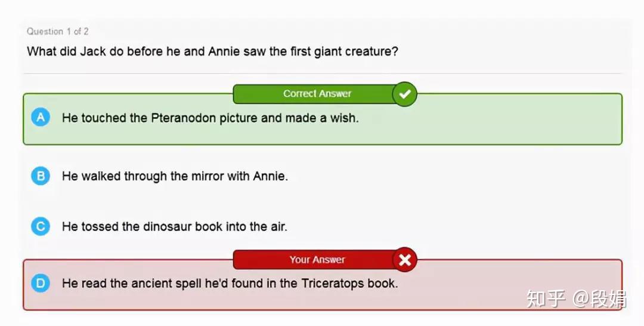Click the red X icon
The image size is (644, 326).
point(405,260)
